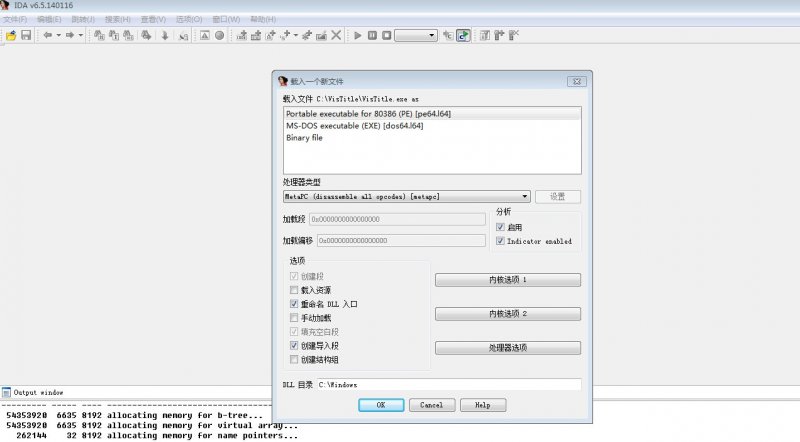Click the first binoculars search icon

pos(99,35)
